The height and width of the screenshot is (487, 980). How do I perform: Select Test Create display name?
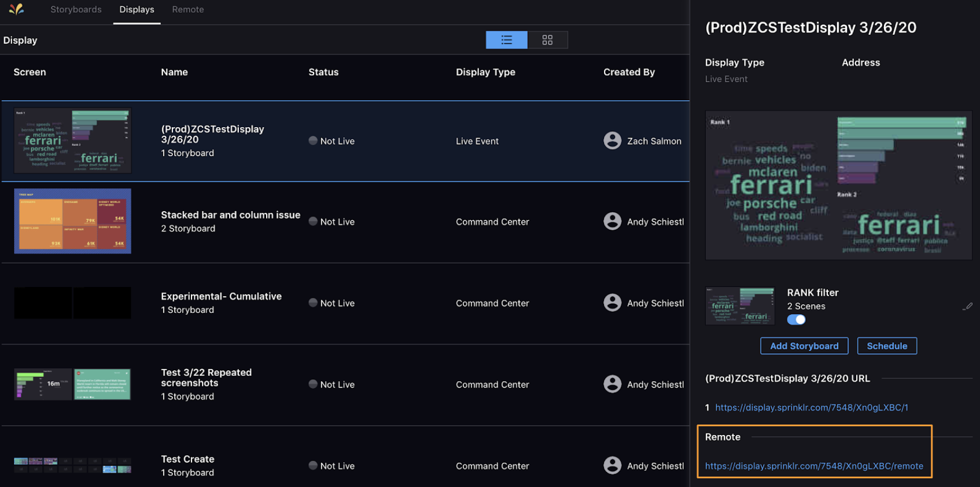click(x=187, y=459)
